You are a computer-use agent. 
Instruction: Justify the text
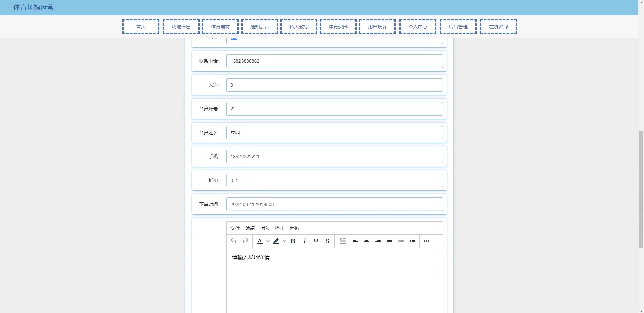pyautogui.click(x=389, y=241)
